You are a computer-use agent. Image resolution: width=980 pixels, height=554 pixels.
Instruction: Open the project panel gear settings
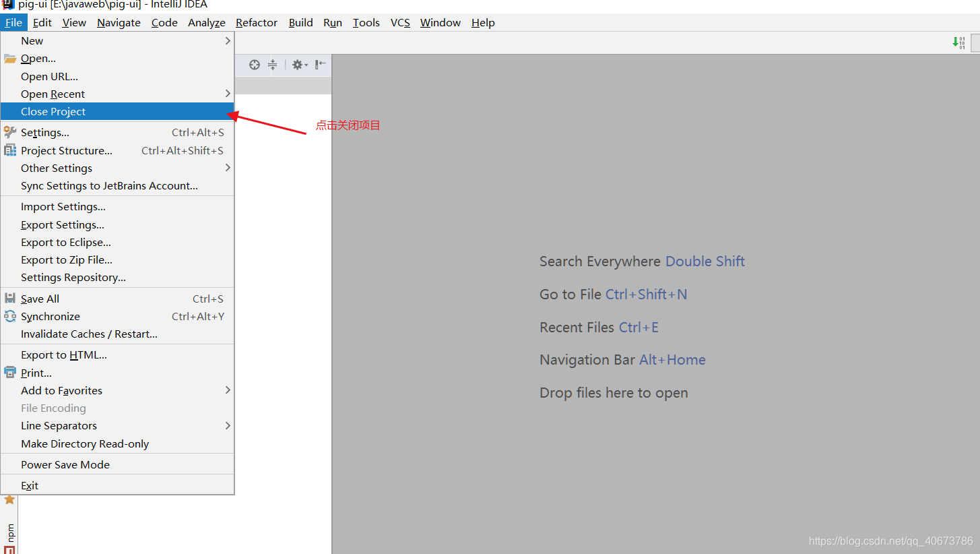[300, 65]
